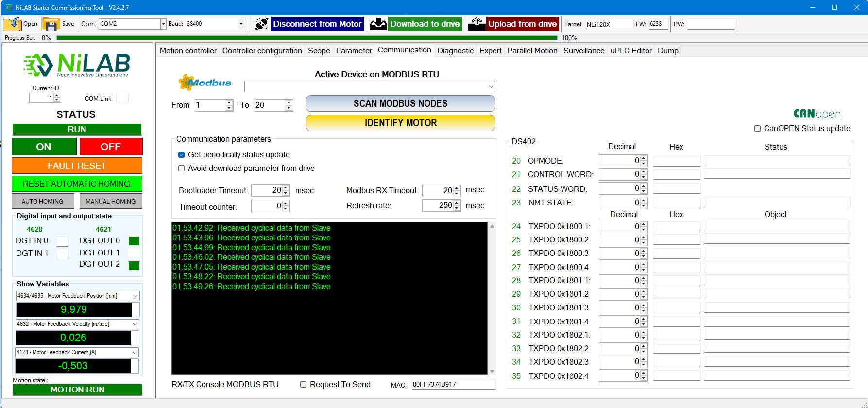This screenshot has width=868, height=408.
Task: Click the MAC address input field
Action: point(452,384)
